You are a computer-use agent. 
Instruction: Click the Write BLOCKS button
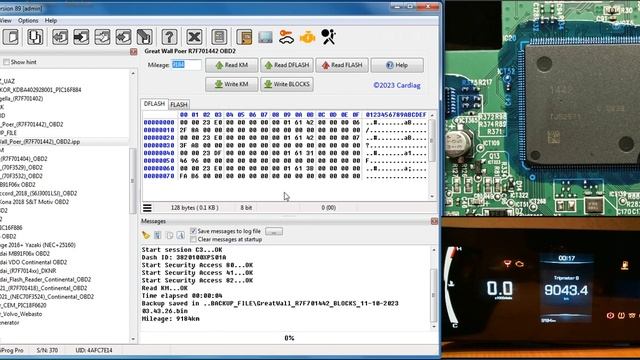pos(287,84)
